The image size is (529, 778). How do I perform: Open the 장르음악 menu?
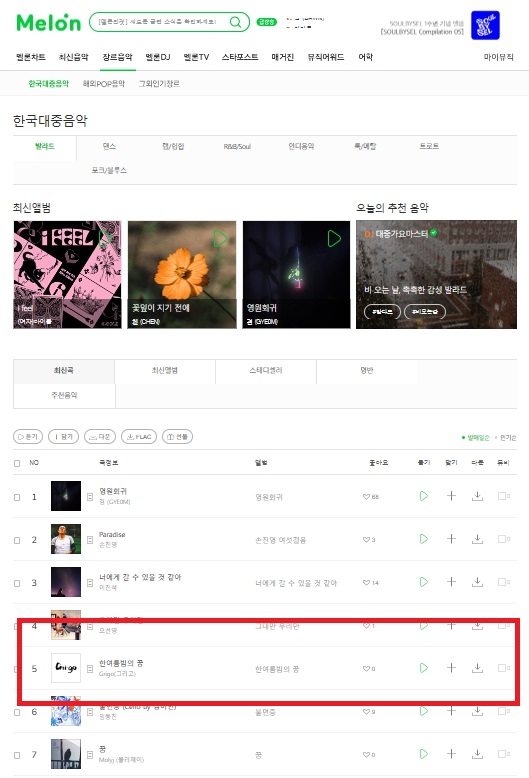117,57
